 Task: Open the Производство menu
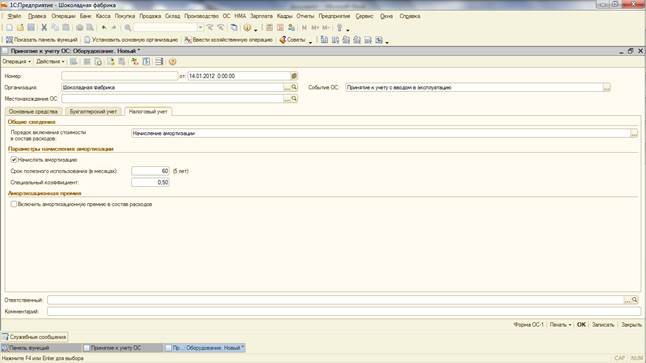201,16
